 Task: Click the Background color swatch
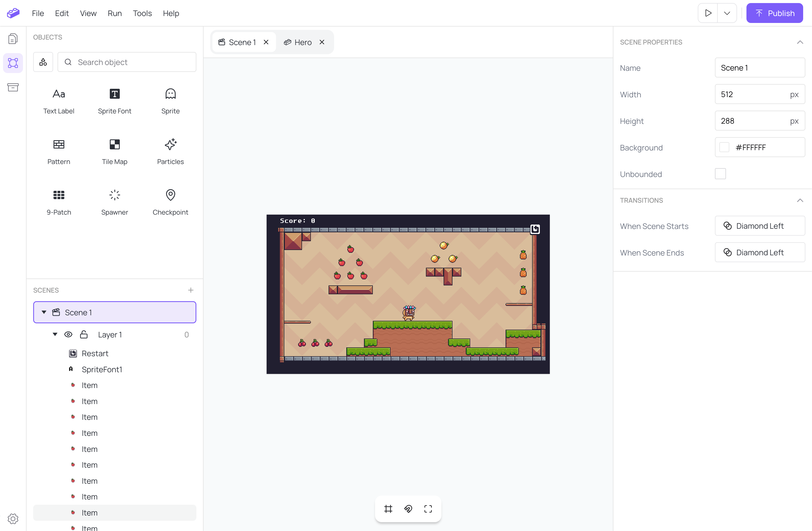pyautogui.click(x=724, y=147)
